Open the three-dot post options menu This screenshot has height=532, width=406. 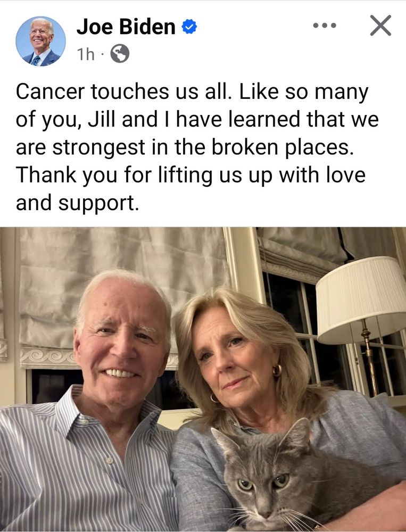point(325,26)
